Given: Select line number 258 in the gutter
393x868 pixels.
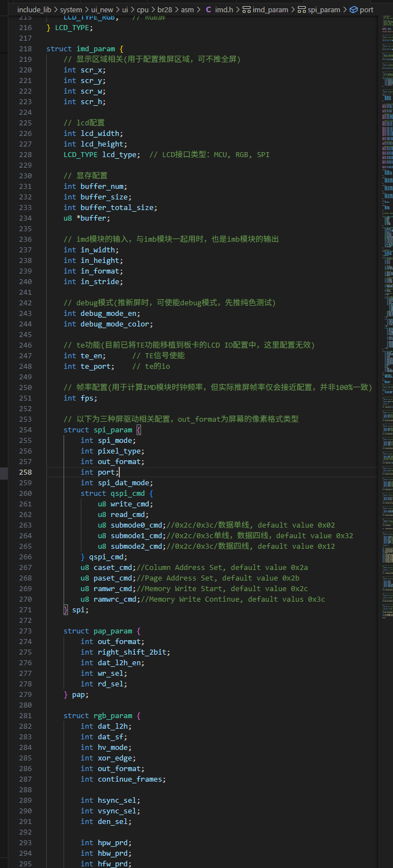Looking at the screenshot, I should (26, 472).
